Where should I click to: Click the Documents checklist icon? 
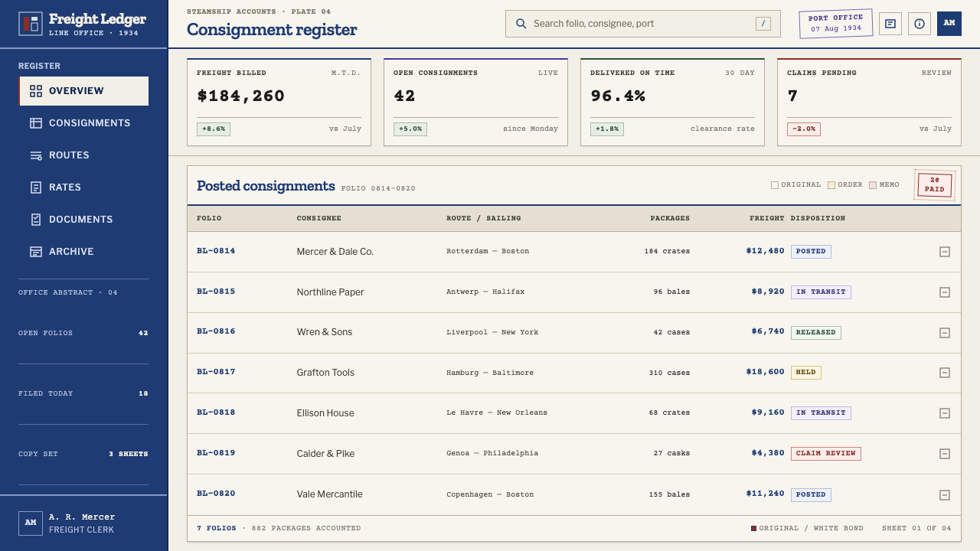tap(36, 220)
